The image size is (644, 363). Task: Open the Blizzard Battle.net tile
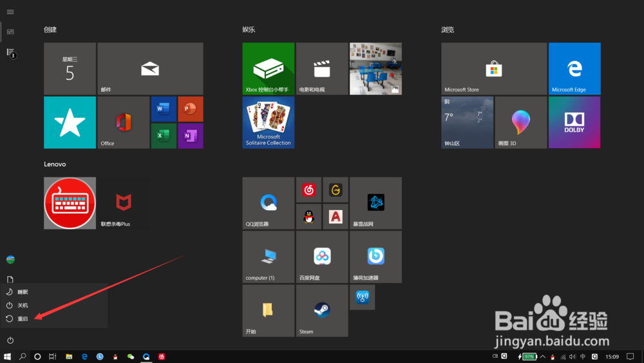375,203
